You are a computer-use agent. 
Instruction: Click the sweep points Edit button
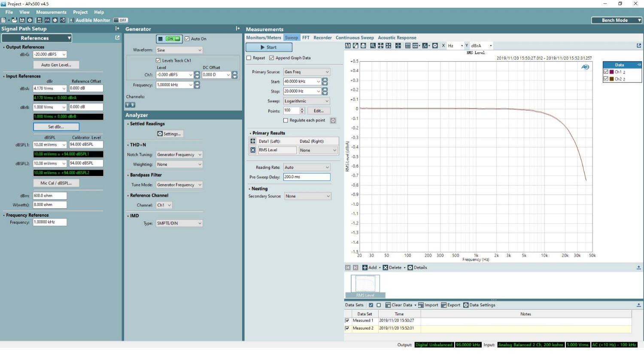(x=318, y=111)
